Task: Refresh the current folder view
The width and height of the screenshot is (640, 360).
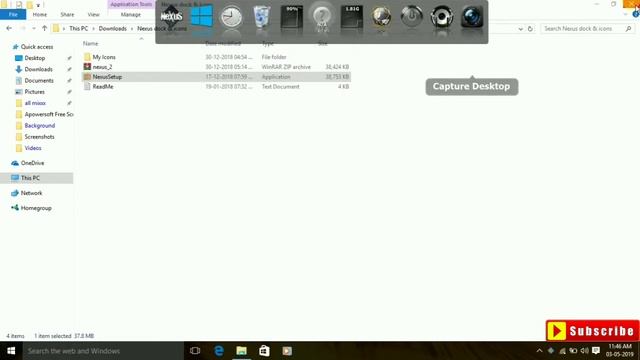Action: 530,29
